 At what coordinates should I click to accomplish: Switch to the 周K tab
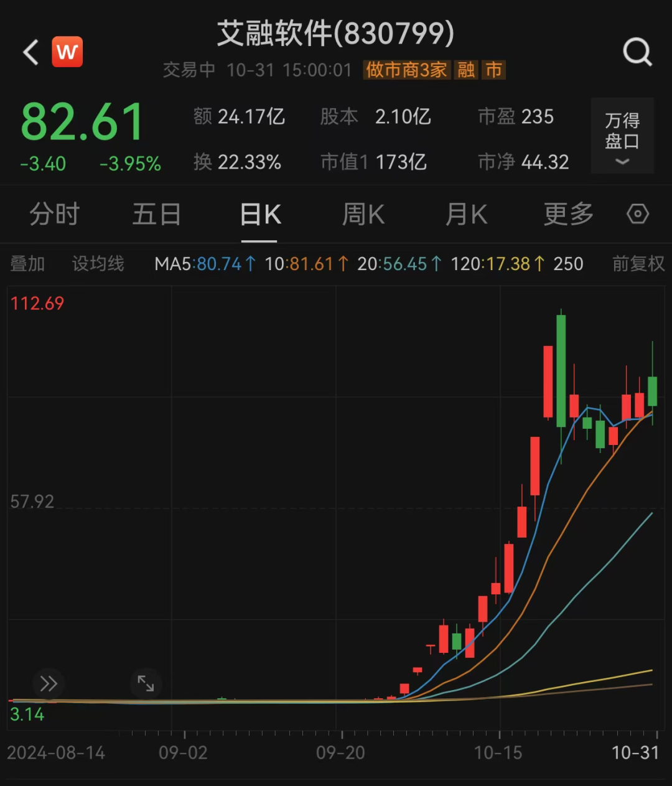(x=363, y=215)
